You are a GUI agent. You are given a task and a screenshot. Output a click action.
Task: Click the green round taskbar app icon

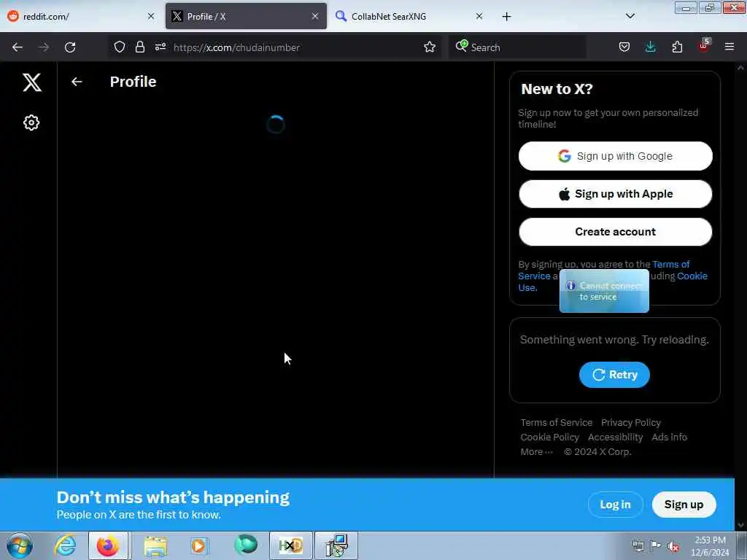(246, 545)
